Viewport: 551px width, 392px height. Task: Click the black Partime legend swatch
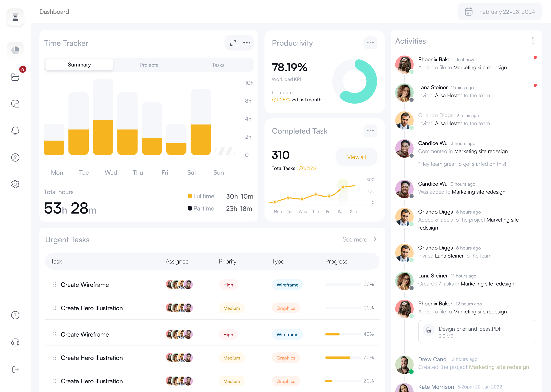(x=190, y=208)
